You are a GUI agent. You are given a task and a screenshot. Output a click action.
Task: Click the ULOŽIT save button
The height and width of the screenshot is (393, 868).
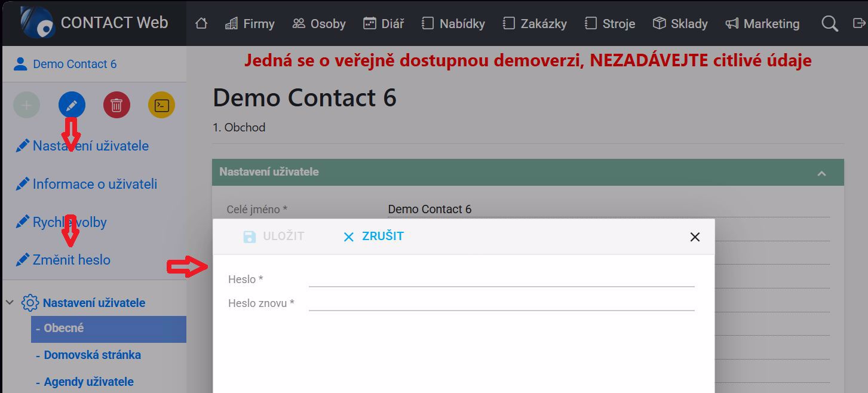point(274,237)
